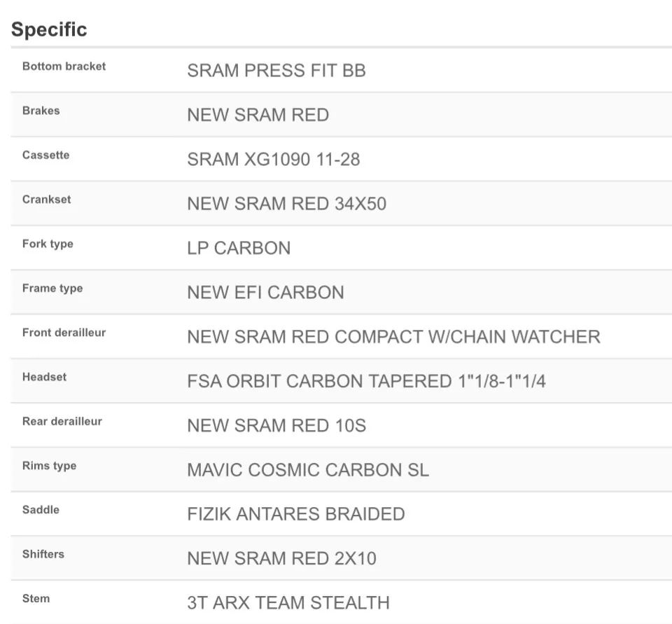Click the 3T ARX TEAM STEALTH stem value
This screenshot has height=624, width=672.
[288, 603]
